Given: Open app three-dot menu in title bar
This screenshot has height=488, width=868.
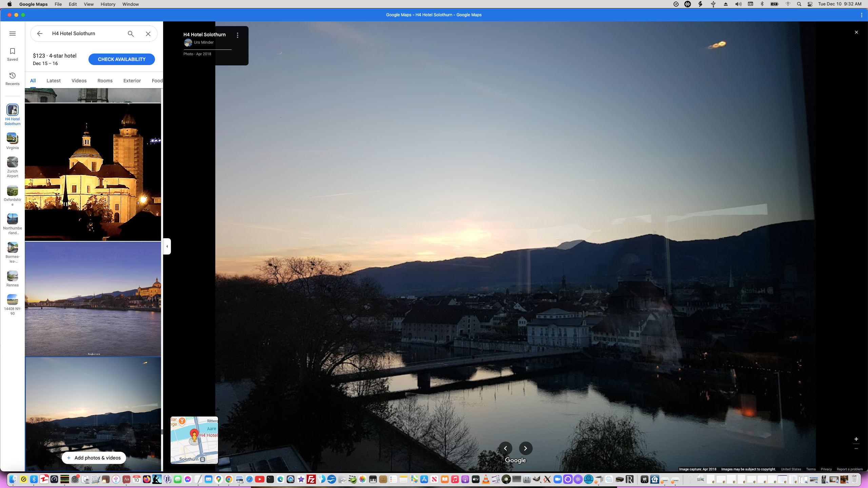Looking at the screenshot, I should coord(862,15).
